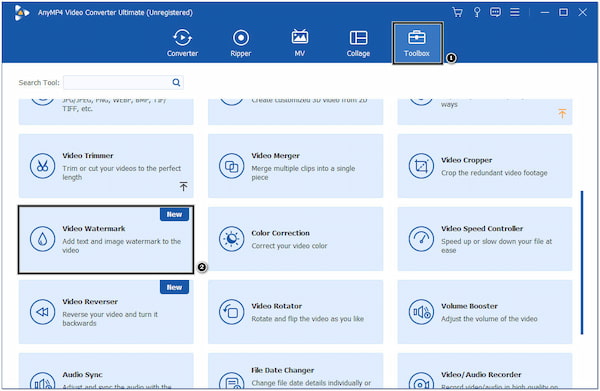The width and height of the screenshot is (600, 391).
Task: Open the Video Speed Controller title
Action: (482, 229)
